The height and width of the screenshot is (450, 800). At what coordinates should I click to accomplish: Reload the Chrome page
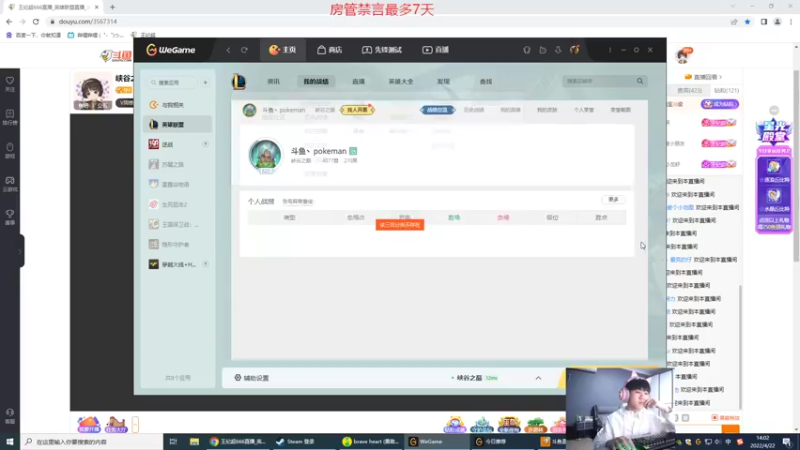click(36, 21)
